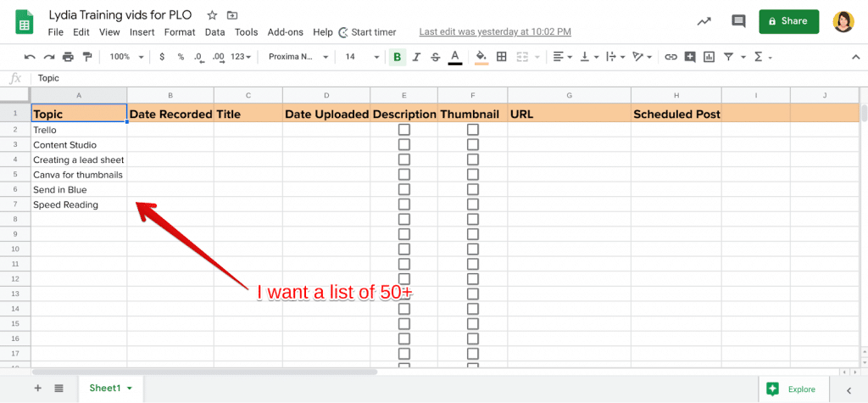Open the fill color picker
This screenshot has height=403, width=868.
pyautogui.click(x=481, y=57)
